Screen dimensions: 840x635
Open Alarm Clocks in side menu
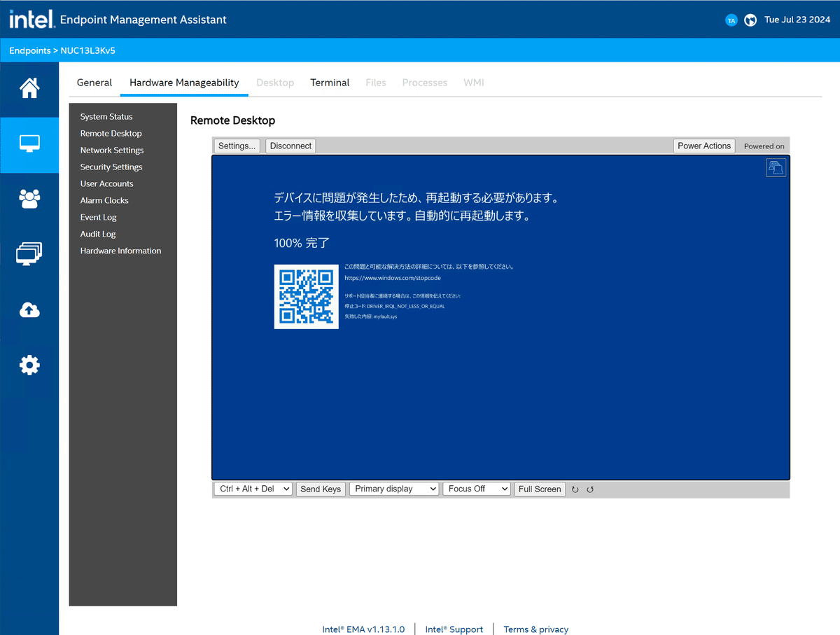click(104, 201)
